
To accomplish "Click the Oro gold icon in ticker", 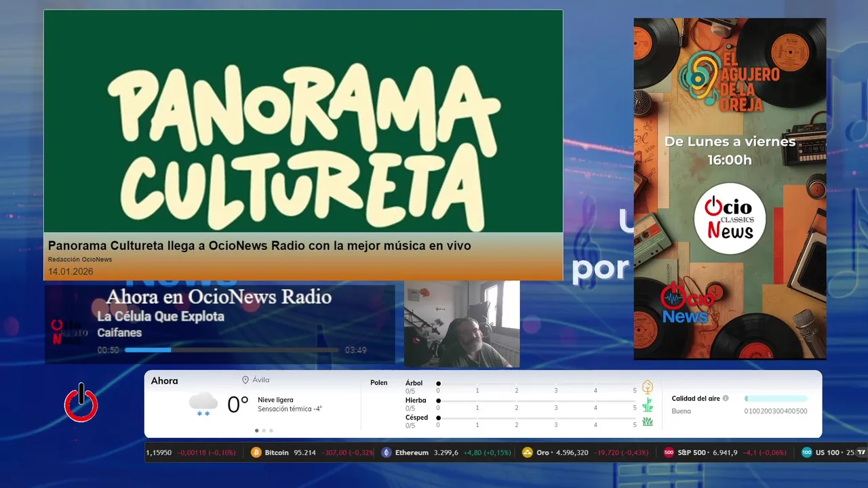I will tap(528, 452).
